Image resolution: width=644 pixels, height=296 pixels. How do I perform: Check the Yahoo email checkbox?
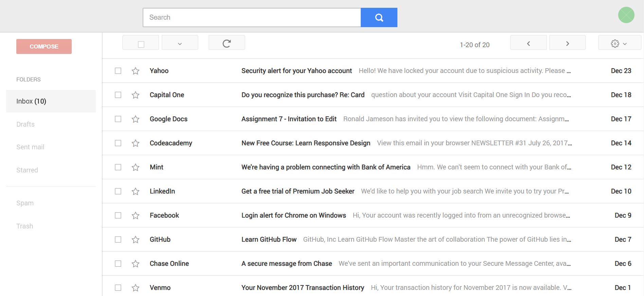(118, 71)
